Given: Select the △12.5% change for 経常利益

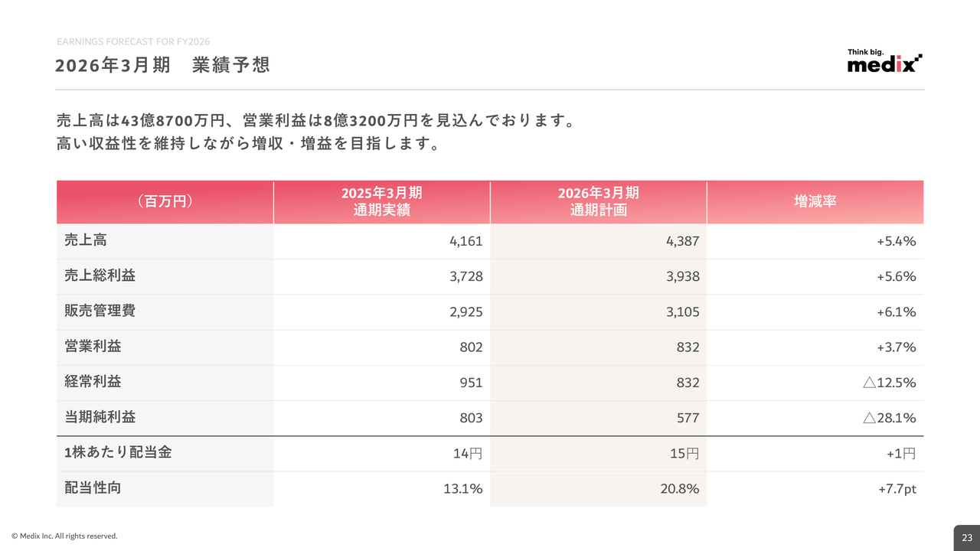Looking at the screenshot, I should [x=889, y=383].
